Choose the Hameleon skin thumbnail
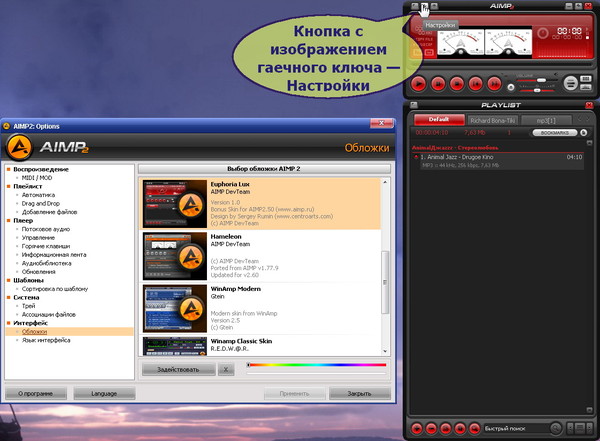 click(x=175, y=256)
